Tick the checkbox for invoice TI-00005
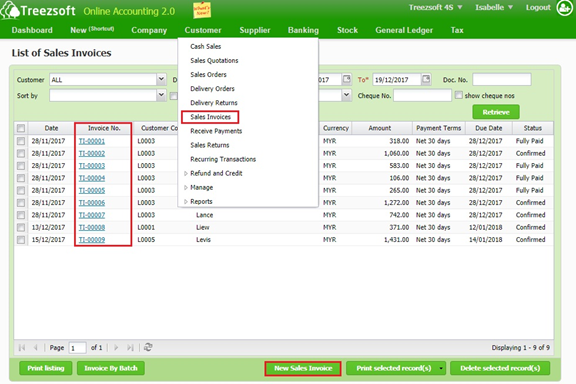Screen dimensions: 576x384 click(21, 190)
